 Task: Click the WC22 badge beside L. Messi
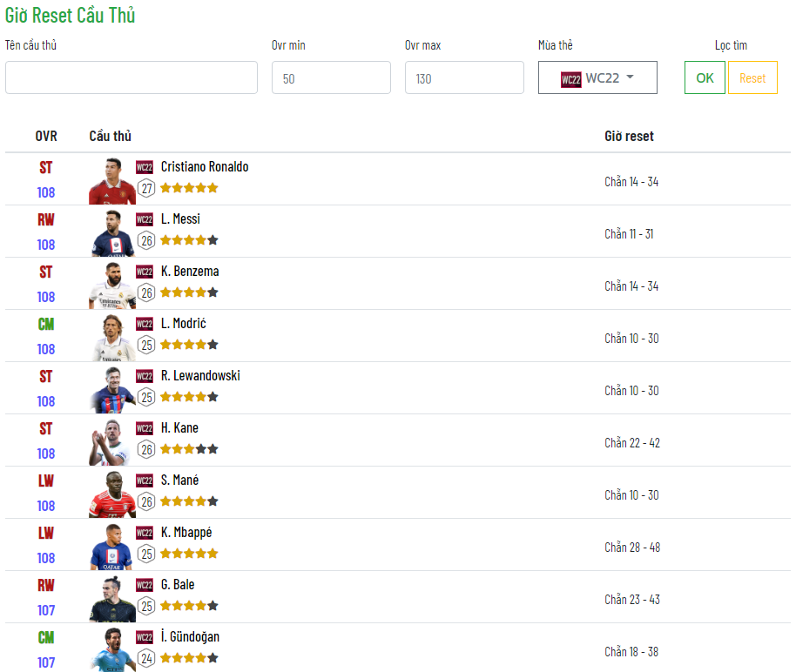(145, 219)
